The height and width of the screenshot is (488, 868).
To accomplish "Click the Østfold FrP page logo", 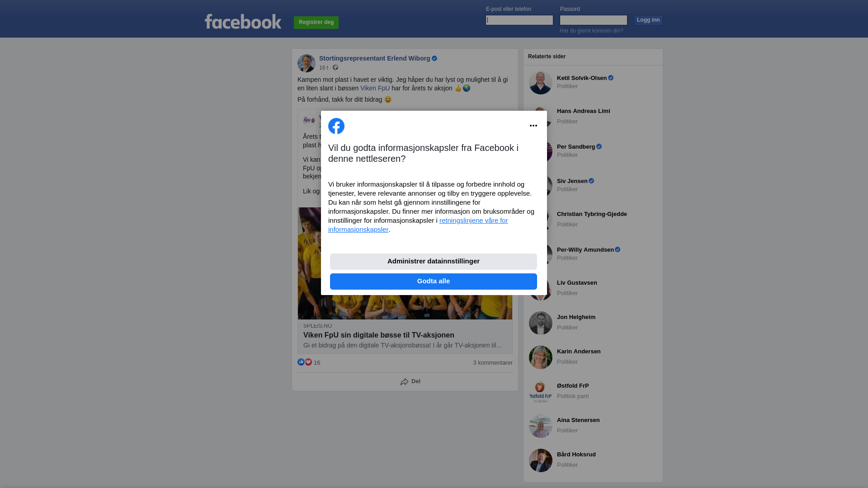I will 541,392.
